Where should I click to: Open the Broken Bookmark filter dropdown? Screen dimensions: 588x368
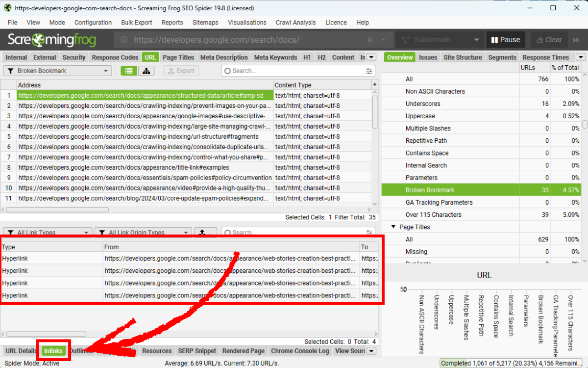click(56, 71)
